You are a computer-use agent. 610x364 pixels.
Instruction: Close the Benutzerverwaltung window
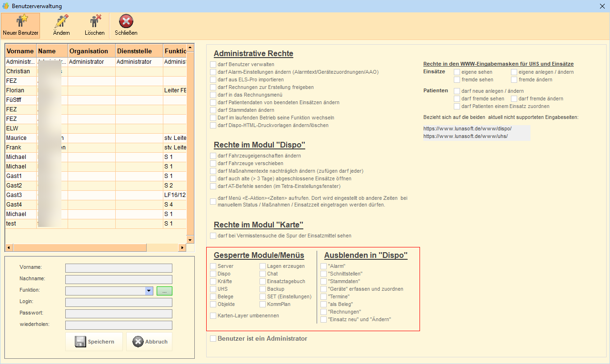point(602,6)
